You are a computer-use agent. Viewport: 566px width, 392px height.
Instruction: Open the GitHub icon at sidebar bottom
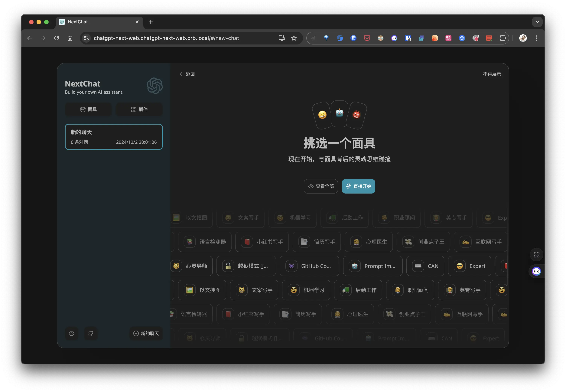pos(91,333)
